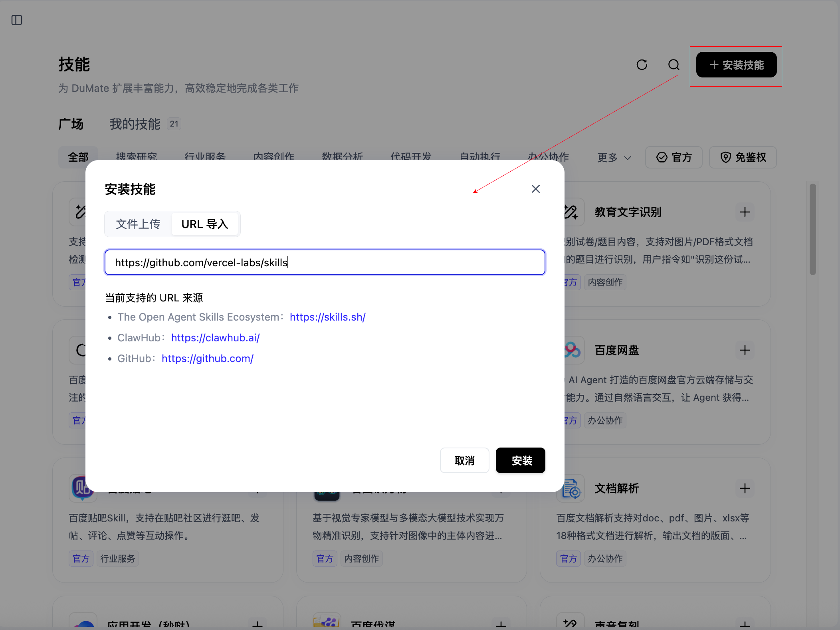The width and height of the screenshot is (840, 630).
Task: Toggle the sidebar panel icon
Action: pos(17,20)
